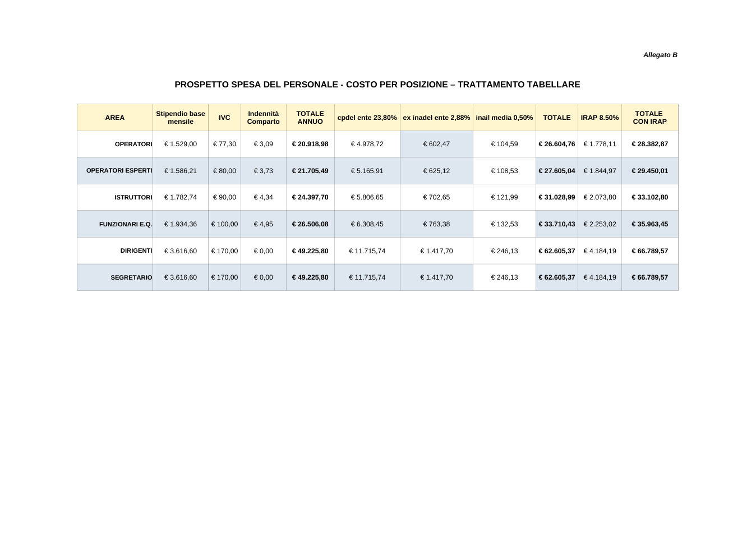Click the ISTRUTTORI row label
Viewport: 756px width, 534px height.
(x=133, y=197)
